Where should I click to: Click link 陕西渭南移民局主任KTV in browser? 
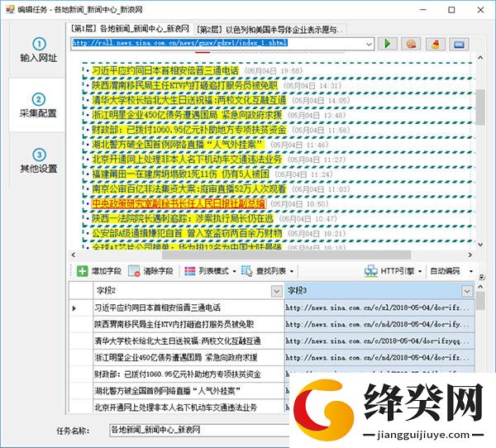184,85
